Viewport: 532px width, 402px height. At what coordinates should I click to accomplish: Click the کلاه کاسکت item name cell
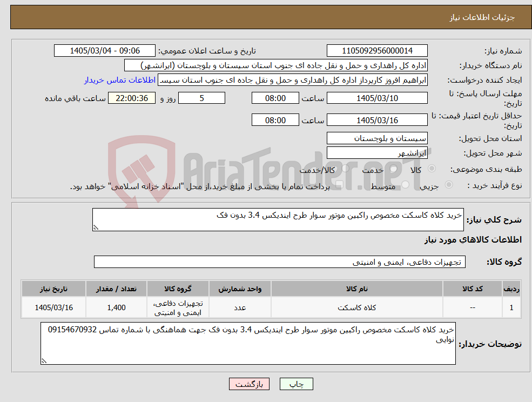(356, 307)
